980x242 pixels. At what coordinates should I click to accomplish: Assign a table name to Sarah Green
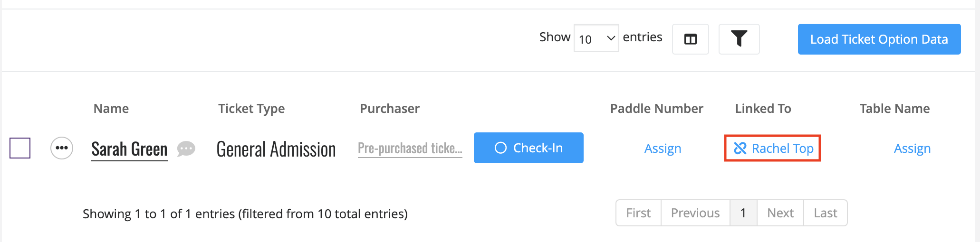(912, 149)
